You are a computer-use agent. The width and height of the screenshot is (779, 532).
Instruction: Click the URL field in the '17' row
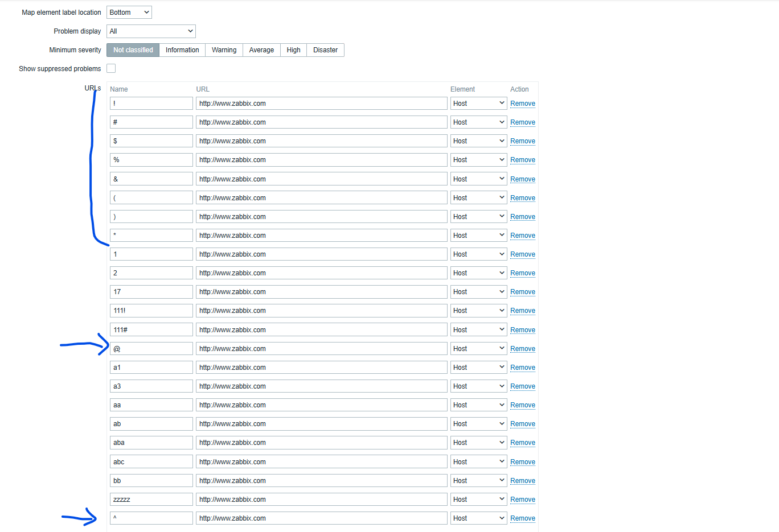[x=322, y=292]
